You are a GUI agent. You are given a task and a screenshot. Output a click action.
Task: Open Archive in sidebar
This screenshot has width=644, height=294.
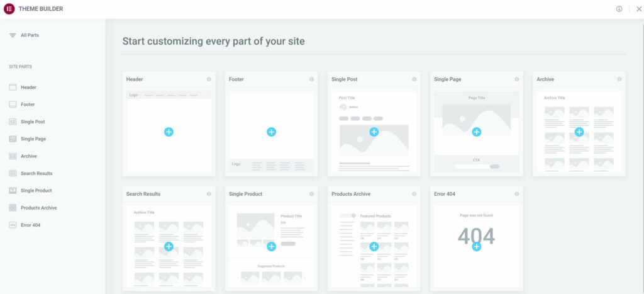[29, 156]
